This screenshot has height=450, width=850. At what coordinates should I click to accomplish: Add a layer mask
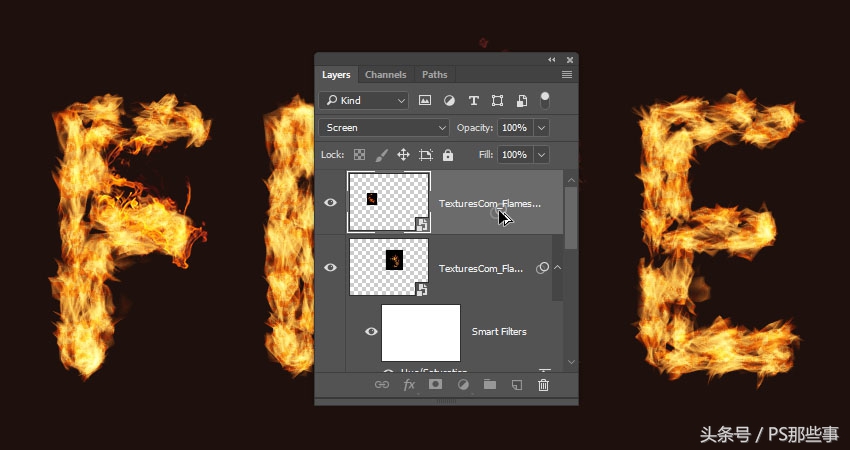(435, 384)
